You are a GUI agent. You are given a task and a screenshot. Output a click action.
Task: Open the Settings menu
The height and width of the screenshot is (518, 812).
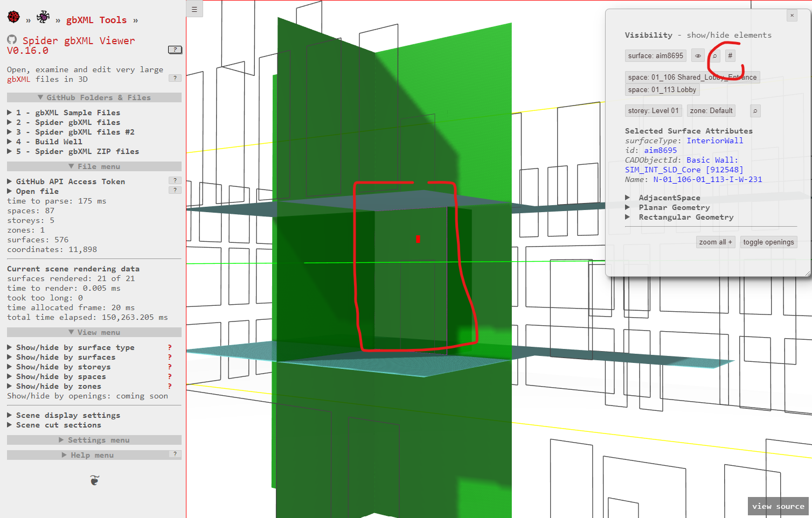coord(94,440)
